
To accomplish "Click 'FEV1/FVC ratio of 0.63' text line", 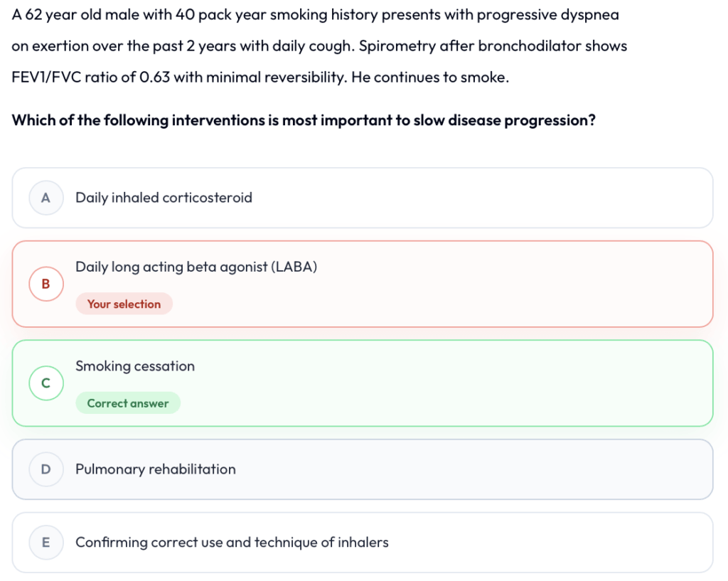I will tap(91, 77).
